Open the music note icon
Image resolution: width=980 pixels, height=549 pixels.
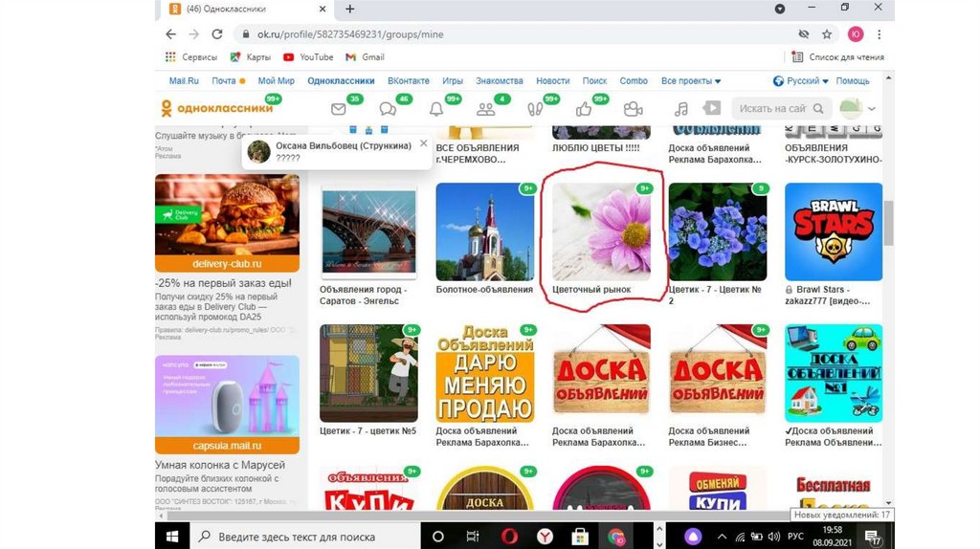click(681, 109)
